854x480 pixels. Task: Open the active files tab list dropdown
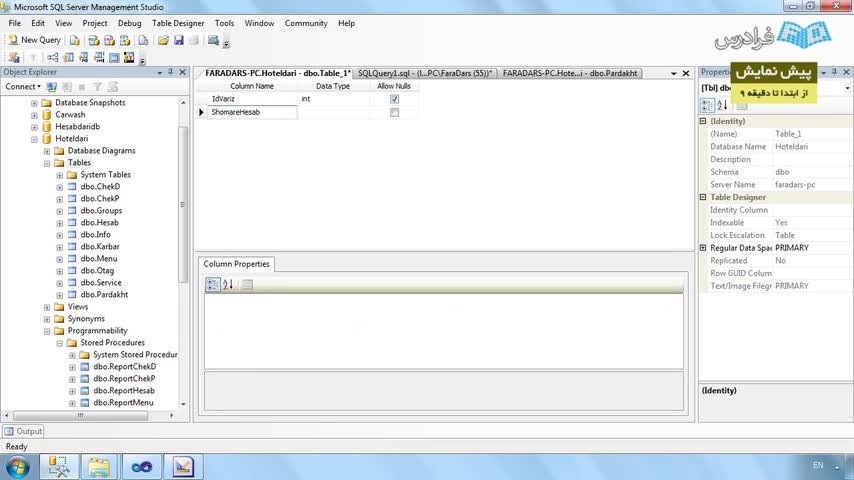tap(674, 73)
